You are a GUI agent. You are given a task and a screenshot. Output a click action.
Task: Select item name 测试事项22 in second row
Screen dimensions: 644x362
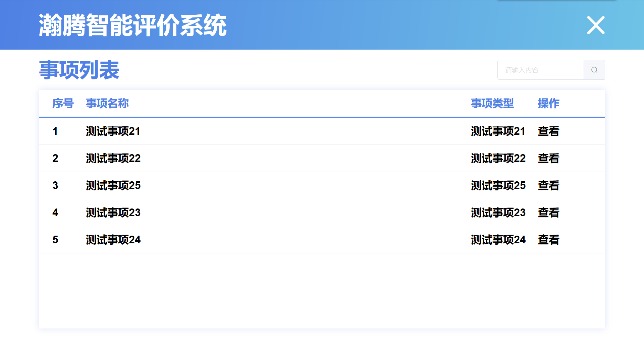[113, 158]
